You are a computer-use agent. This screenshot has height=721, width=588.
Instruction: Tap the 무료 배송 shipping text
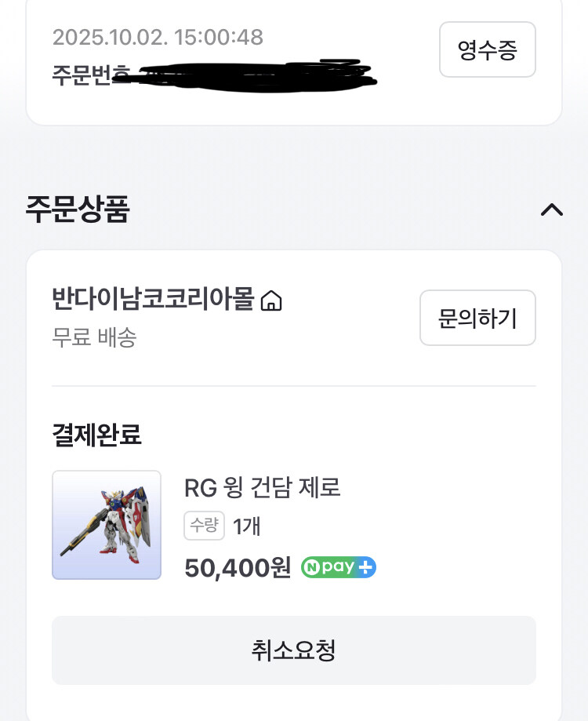(94, 337)
